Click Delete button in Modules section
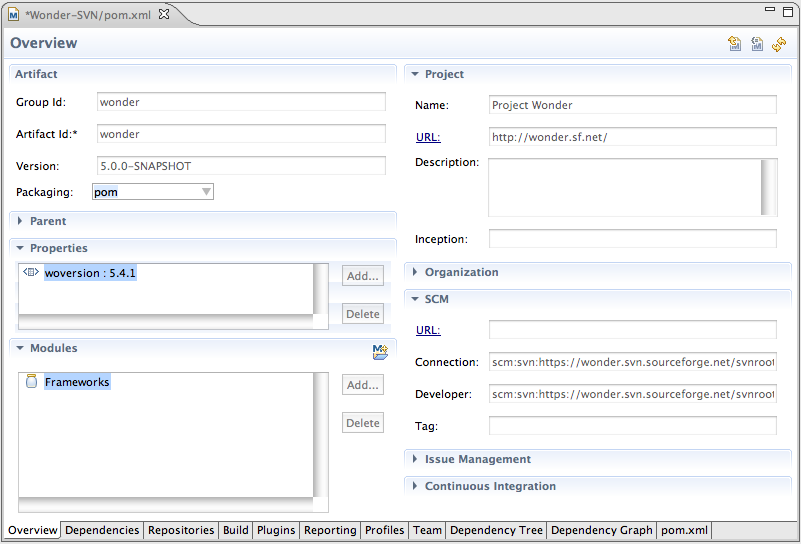This screenshot has height=544, width=801. tap(363, 422)
